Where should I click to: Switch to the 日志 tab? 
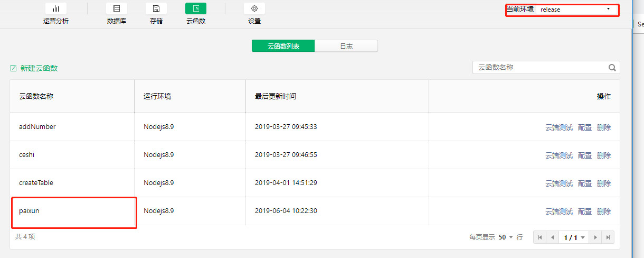(346, 46)
